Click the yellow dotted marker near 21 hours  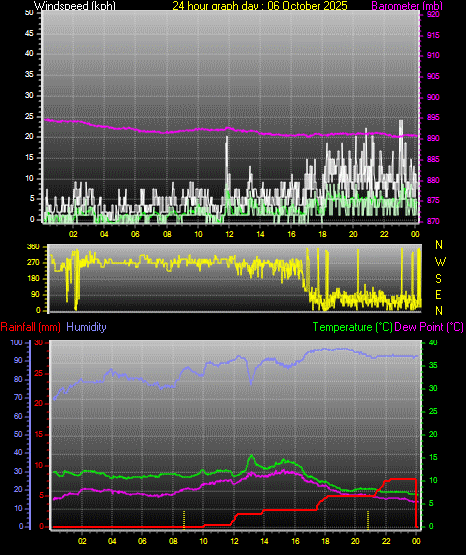click(x=368, y=520)
